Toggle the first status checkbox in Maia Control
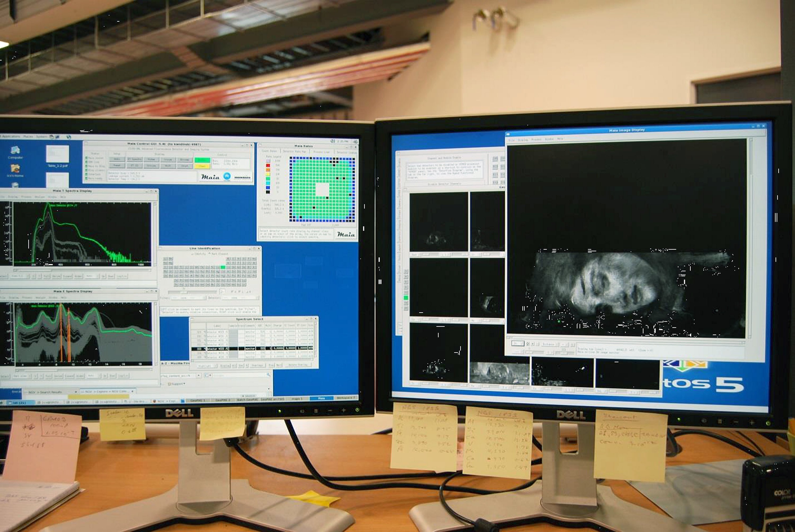Image resolution: width=795 pixels, height=532 pixels. tap(87, 158)
